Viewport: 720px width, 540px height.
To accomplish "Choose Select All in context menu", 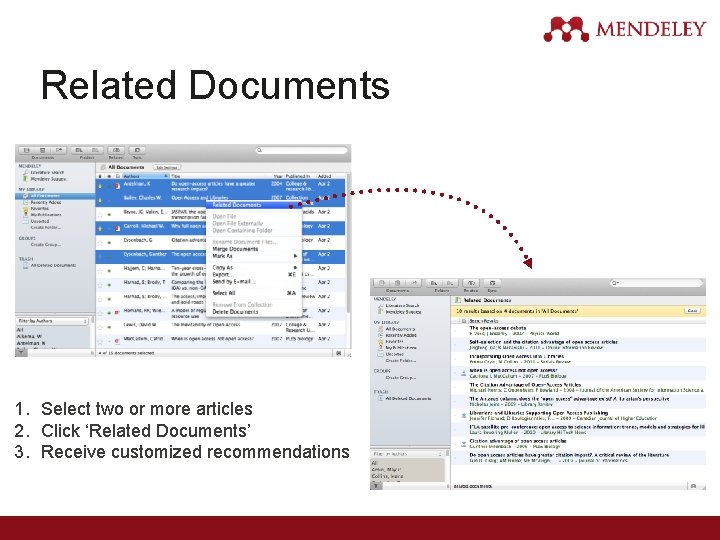I will pyautogui.click(x=255, y=293).
